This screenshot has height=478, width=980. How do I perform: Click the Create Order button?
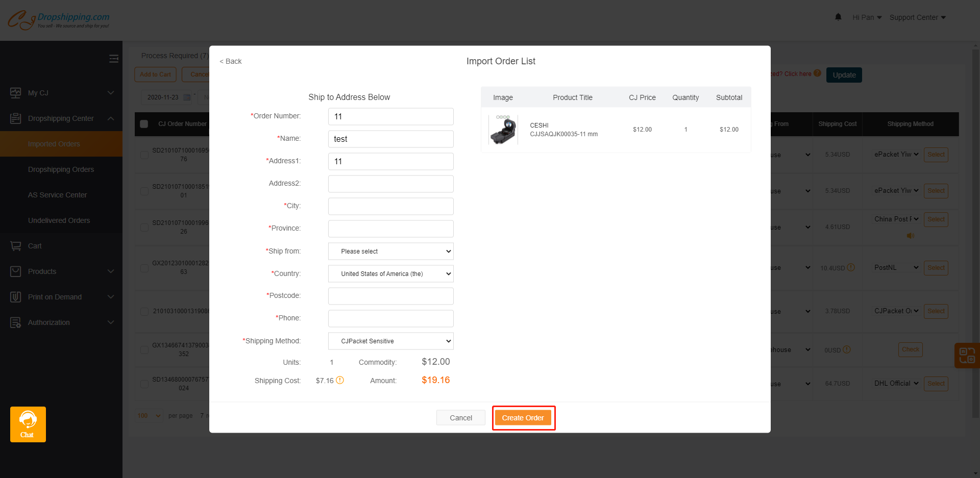click(523, 418)
